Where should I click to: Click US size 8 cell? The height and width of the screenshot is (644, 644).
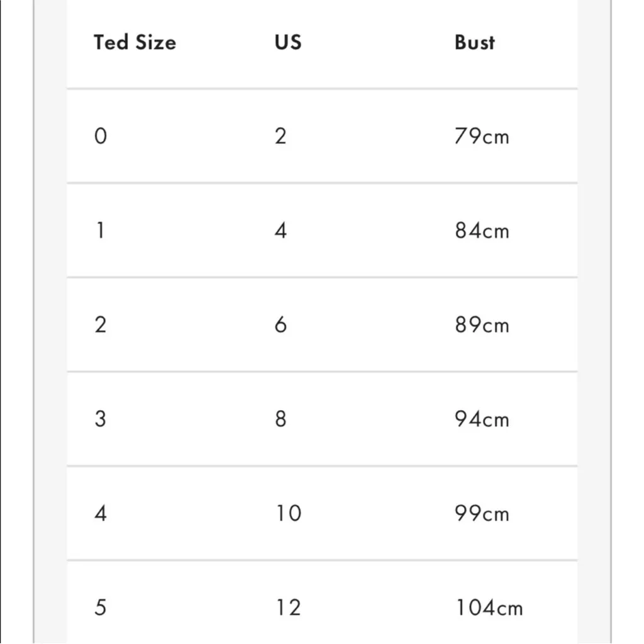pos(280,419)
